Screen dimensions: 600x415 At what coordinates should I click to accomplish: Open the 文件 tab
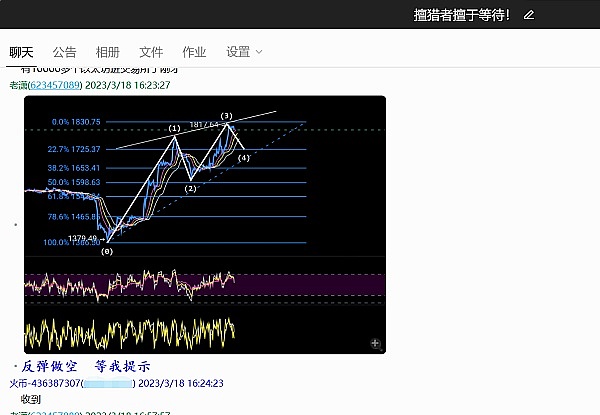pyautogui.click(x=151, y=52)
